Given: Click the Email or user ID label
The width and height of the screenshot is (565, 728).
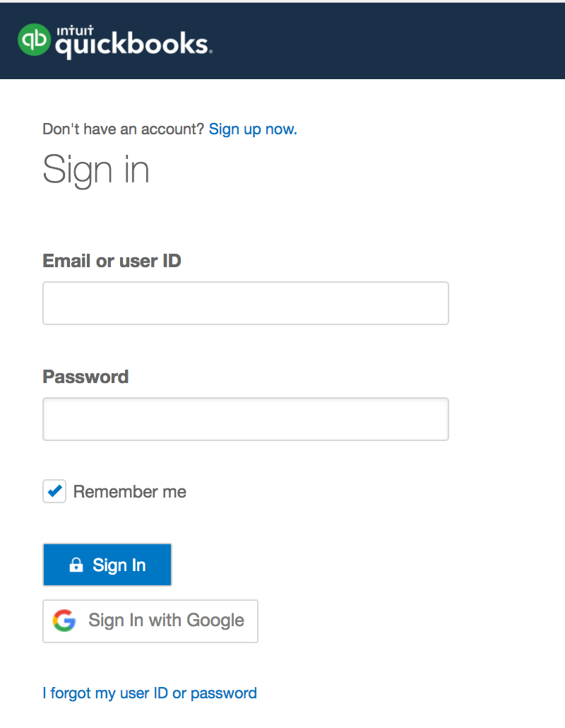Looking at the screenshot, I should (112, 261).
